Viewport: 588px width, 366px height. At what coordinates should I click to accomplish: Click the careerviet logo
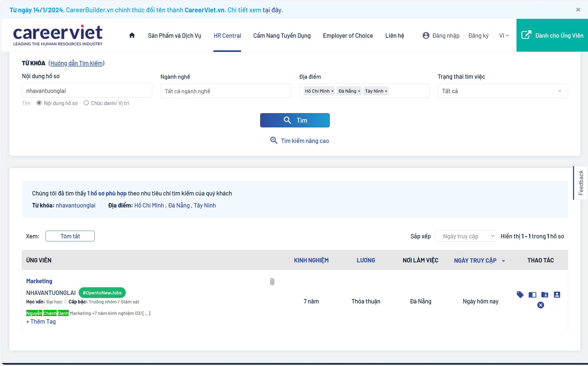(58, 36)
